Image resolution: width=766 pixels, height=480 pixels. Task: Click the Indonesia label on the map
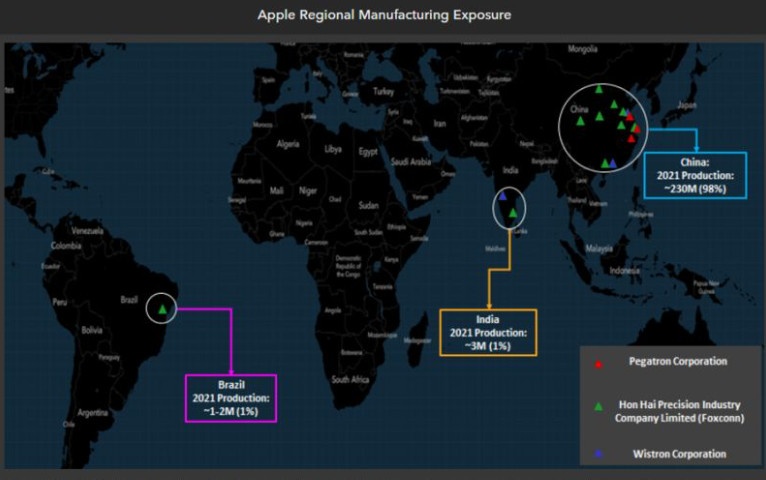click(634, 271)
